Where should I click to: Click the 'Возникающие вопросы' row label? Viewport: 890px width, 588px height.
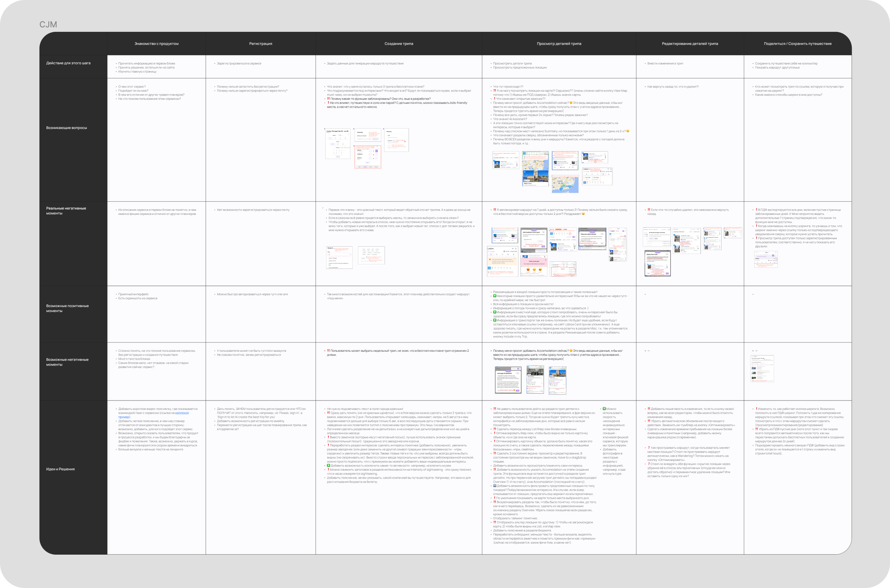tap(66, 128)
